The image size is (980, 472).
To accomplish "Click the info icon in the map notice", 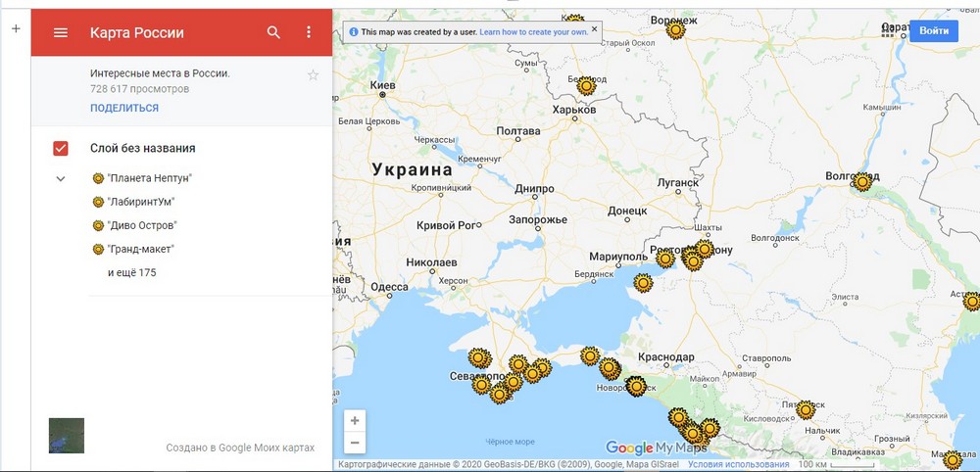I will click(x=354, y=32).
